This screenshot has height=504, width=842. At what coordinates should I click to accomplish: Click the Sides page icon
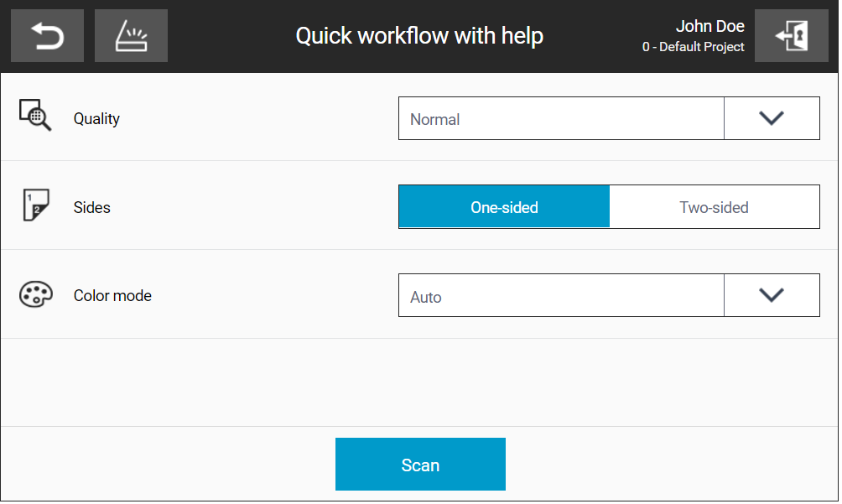(x=35, y=205)
